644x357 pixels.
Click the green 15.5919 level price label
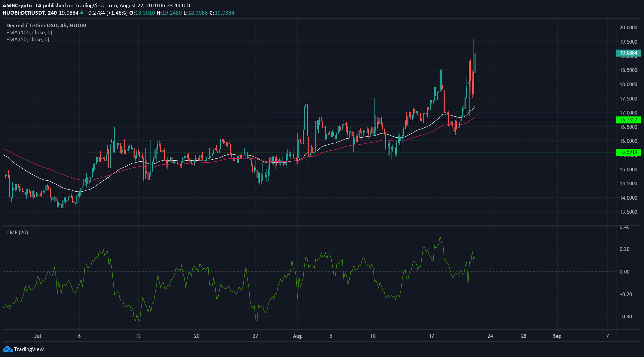tap(628, 152)
